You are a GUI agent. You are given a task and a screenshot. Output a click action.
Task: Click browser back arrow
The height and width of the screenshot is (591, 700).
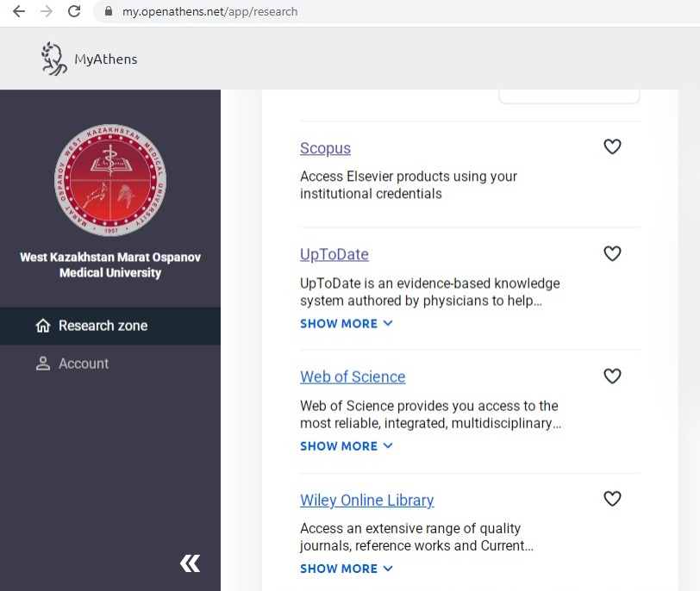[x=18, y=12]
